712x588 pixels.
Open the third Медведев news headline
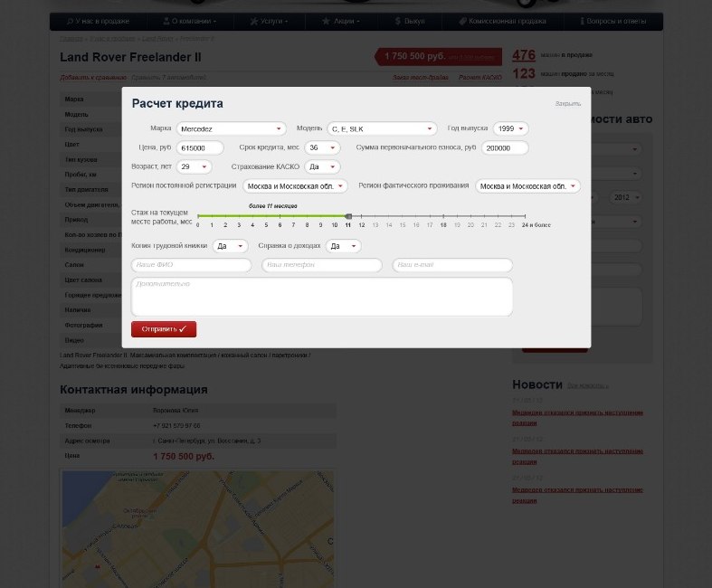pos(577,495)
